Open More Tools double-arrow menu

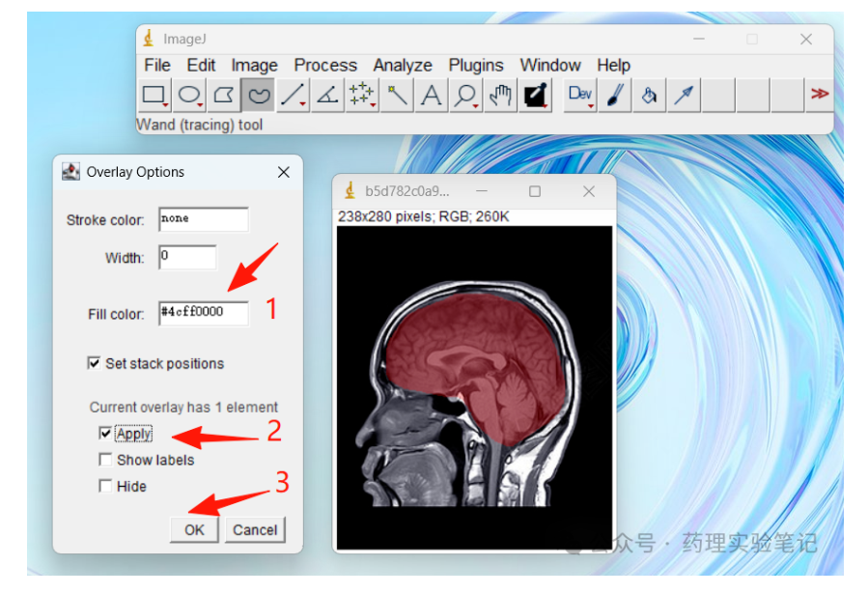point(820,94)
